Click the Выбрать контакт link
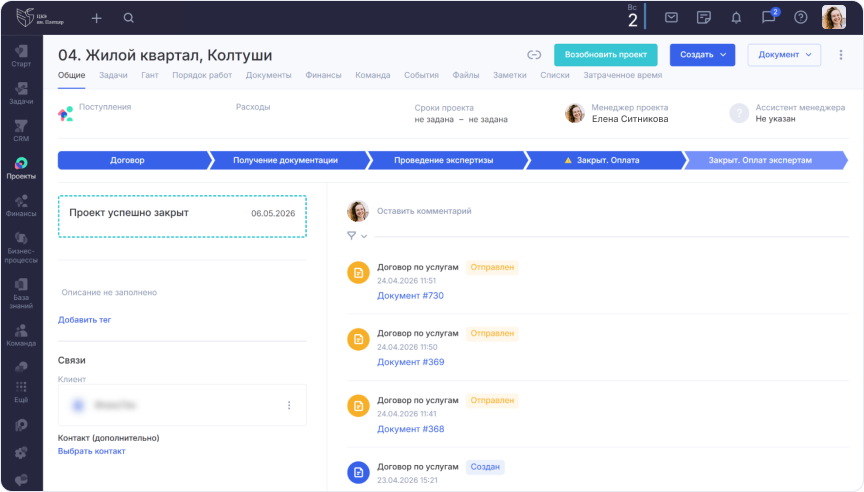Viewport: 864px width, 492px height. point(91,451)
